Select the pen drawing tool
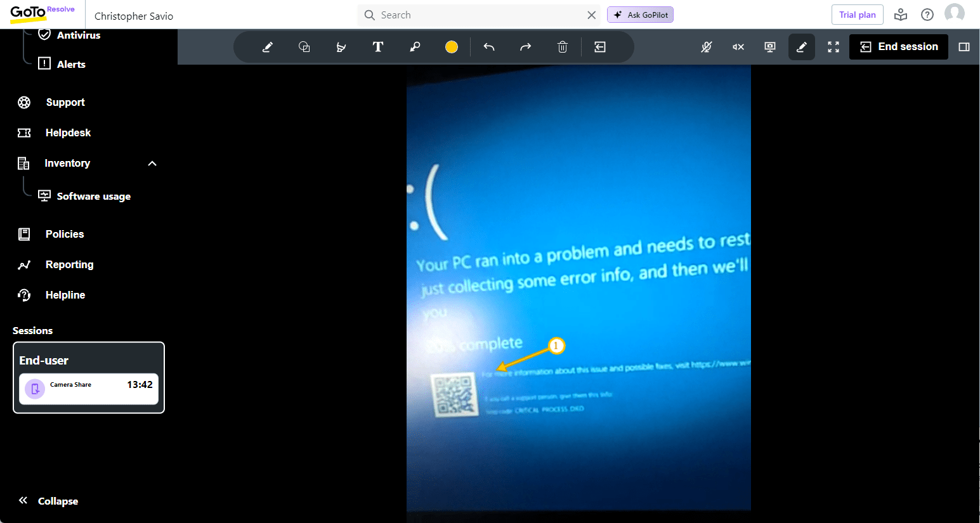 268,47
